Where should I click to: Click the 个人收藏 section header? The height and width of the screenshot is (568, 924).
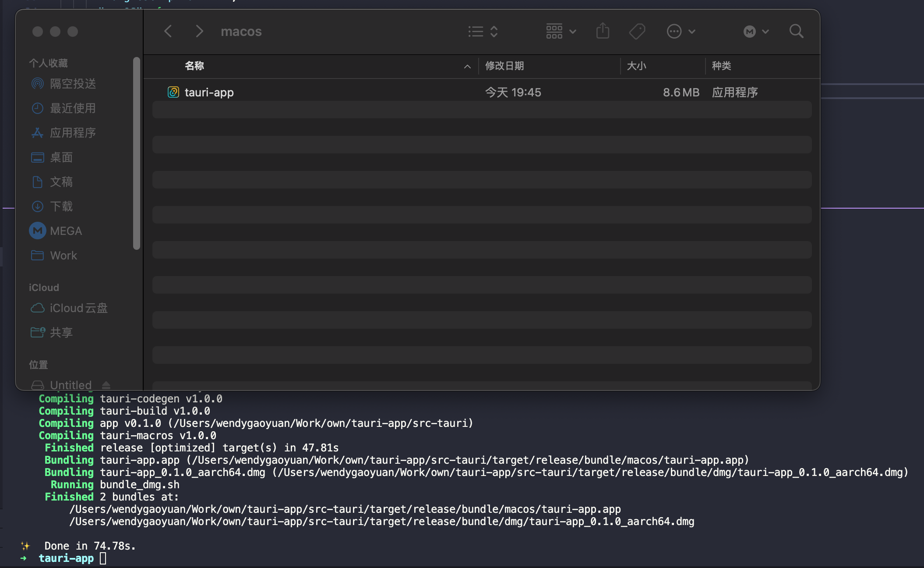pyautogui.click(x=48, y=63)
